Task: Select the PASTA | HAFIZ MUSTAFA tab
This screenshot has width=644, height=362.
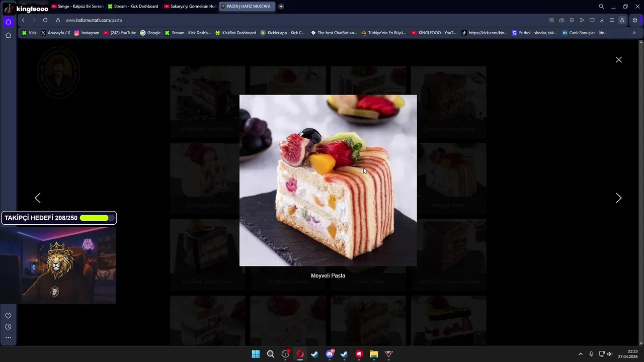Action: [x=247, y=7]
